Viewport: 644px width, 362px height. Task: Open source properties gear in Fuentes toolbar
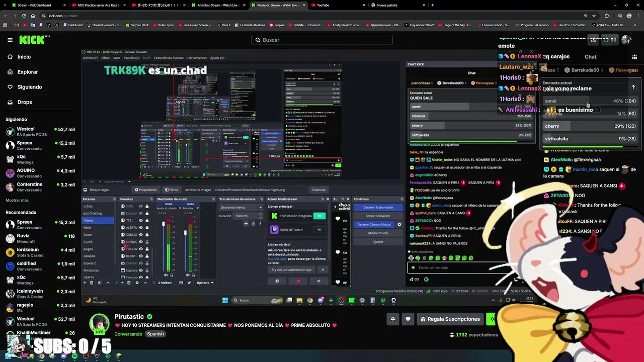pyautogui.click(x=137, y=283)
